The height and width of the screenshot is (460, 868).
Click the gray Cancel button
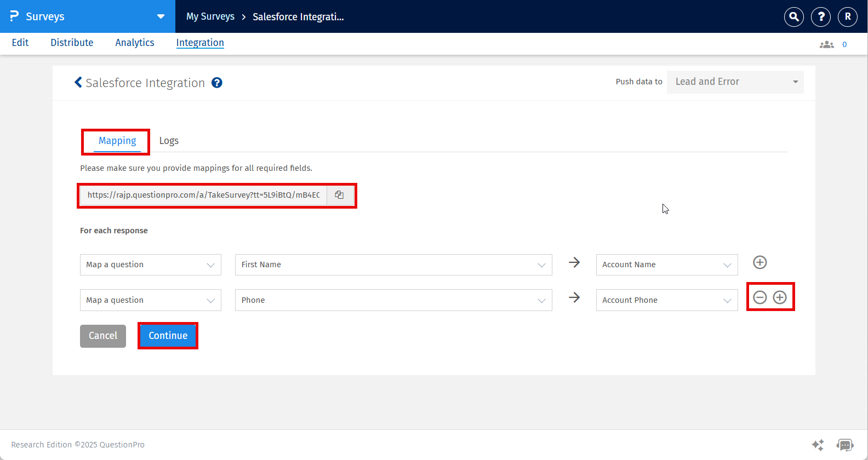click(x=103, y=336)
